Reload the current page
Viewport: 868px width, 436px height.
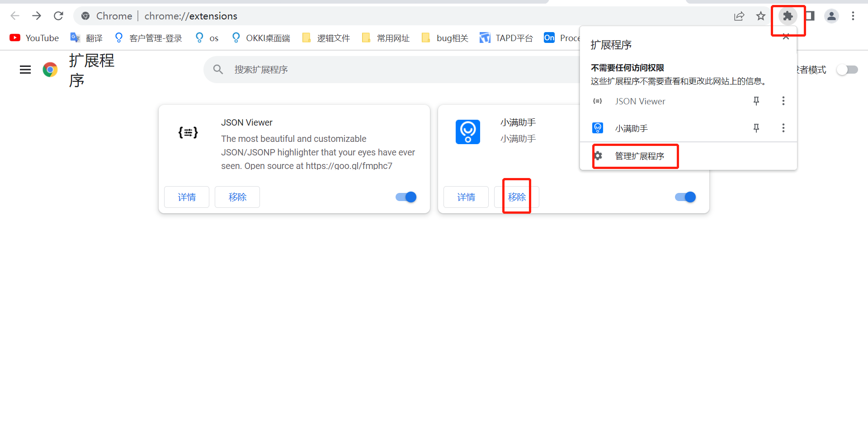58,16
